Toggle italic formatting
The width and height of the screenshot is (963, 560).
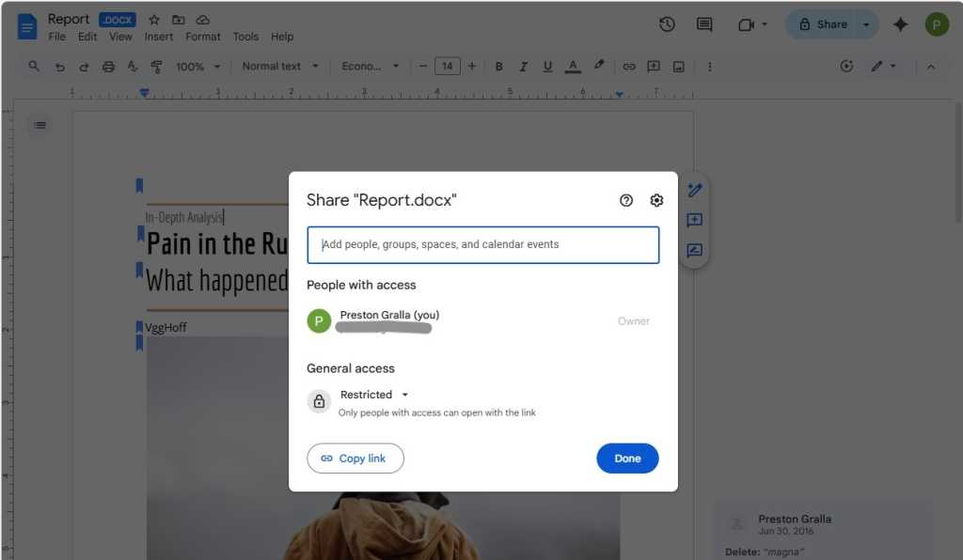point(523,66)
